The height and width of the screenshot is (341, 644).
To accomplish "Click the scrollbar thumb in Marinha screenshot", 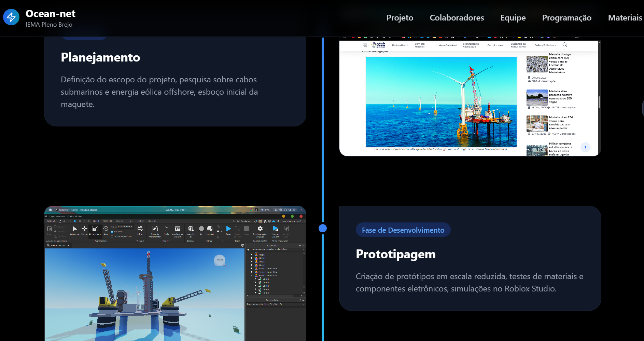I will pyautogui.click(x=599, y=102).
